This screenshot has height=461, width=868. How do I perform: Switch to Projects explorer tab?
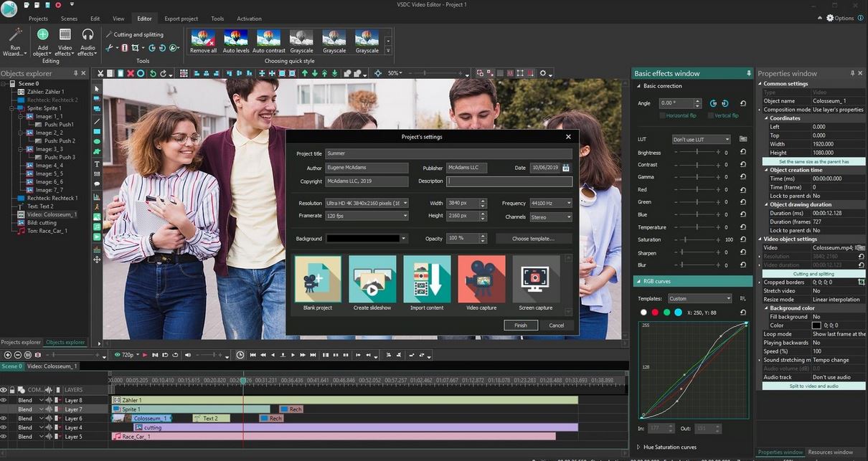tap(22, 342)
